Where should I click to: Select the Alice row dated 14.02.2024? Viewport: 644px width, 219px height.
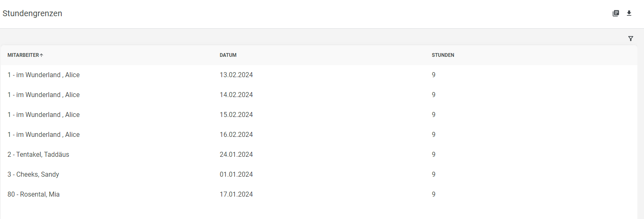click(x=319, y=95)
